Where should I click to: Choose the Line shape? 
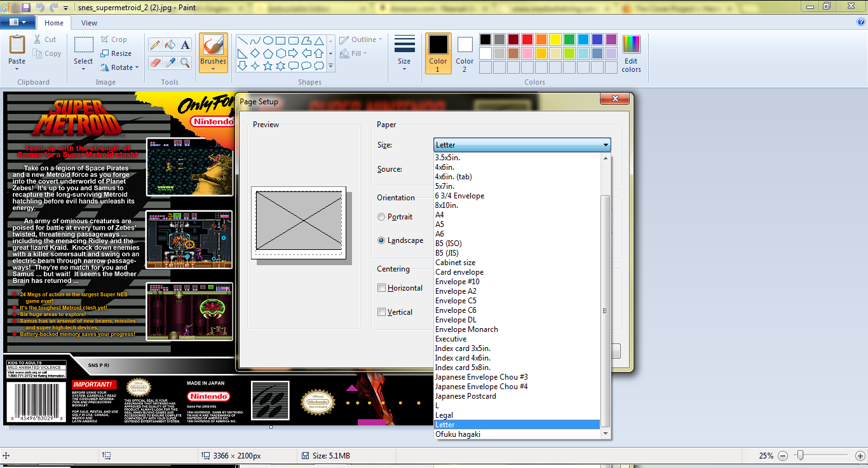click(x=242, y=40)
